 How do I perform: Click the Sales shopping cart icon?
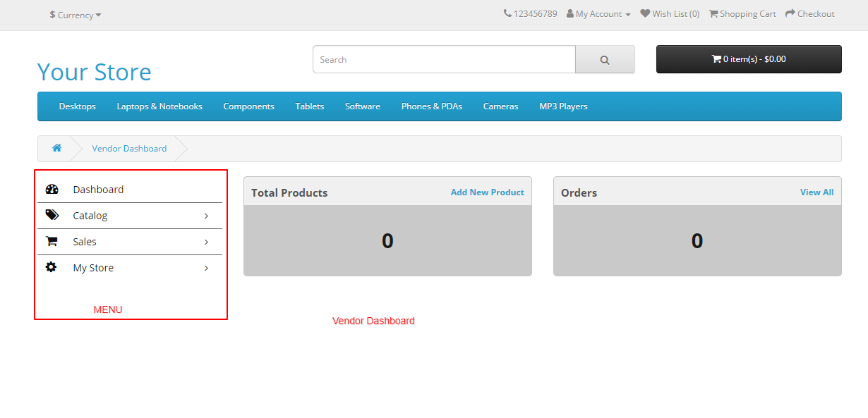tap(51, 241)
